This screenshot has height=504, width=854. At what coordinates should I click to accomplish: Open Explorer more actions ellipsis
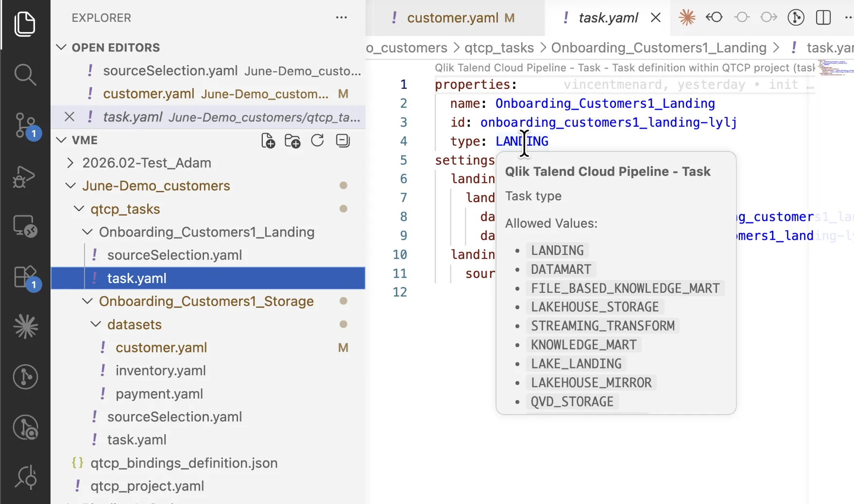pos(342,17)
